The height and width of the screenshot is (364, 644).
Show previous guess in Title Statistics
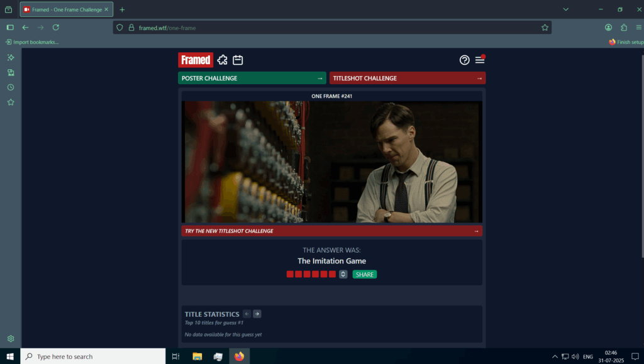tap(247, 314)
